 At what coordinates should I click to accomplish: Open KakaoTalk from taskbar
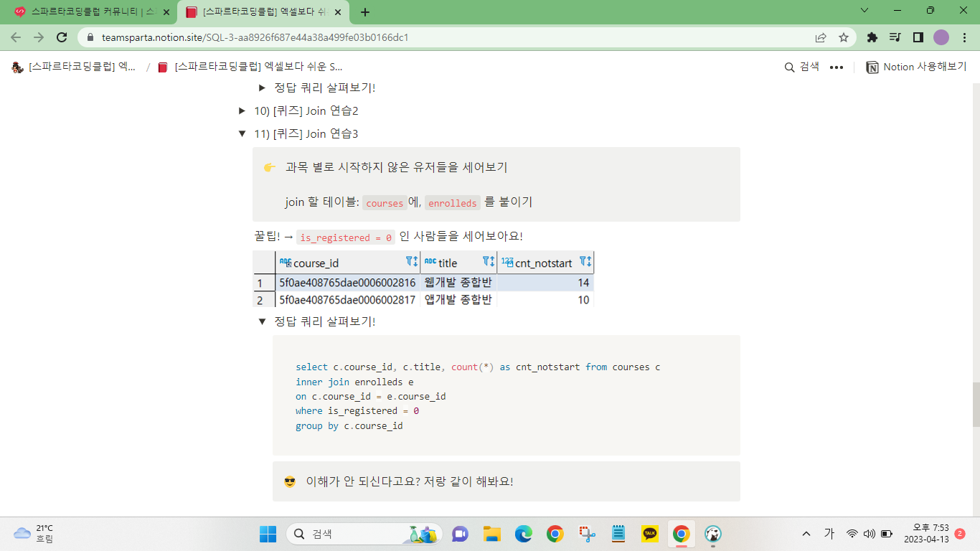point(650,534)
